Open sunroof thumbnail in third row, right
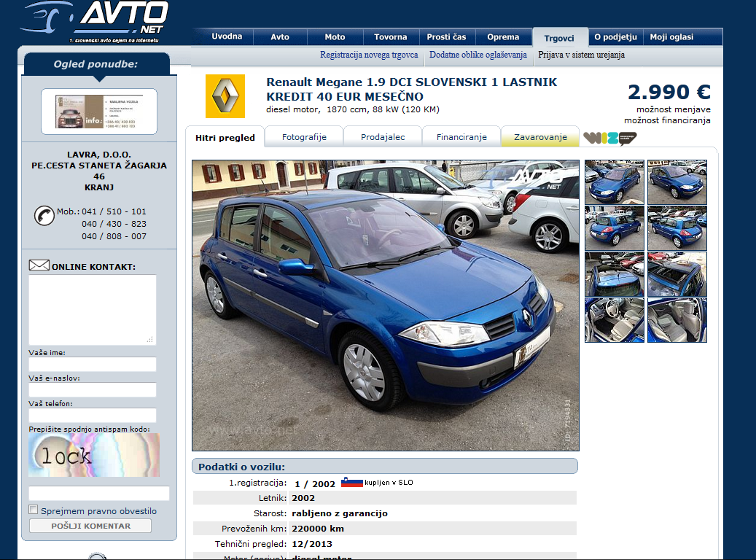The image size is (756, 560). coord(677,274)
